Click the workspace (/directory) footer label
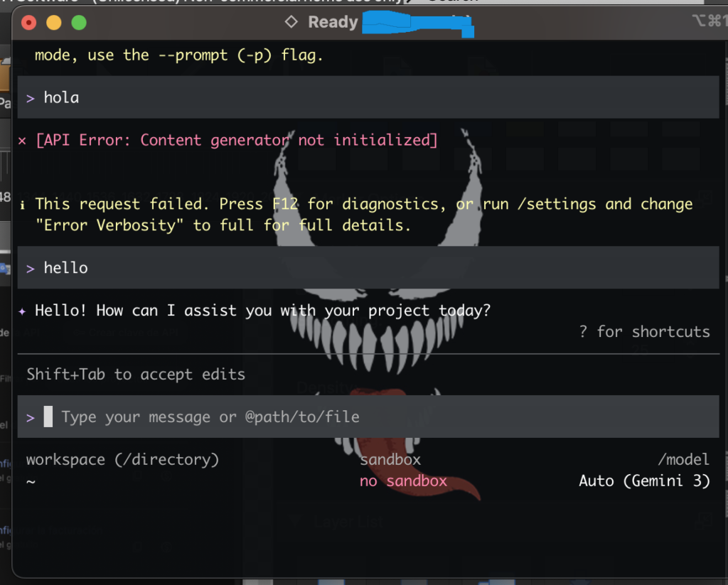The height and width of the screenshot is (585, 728). [x=122, y=460]
